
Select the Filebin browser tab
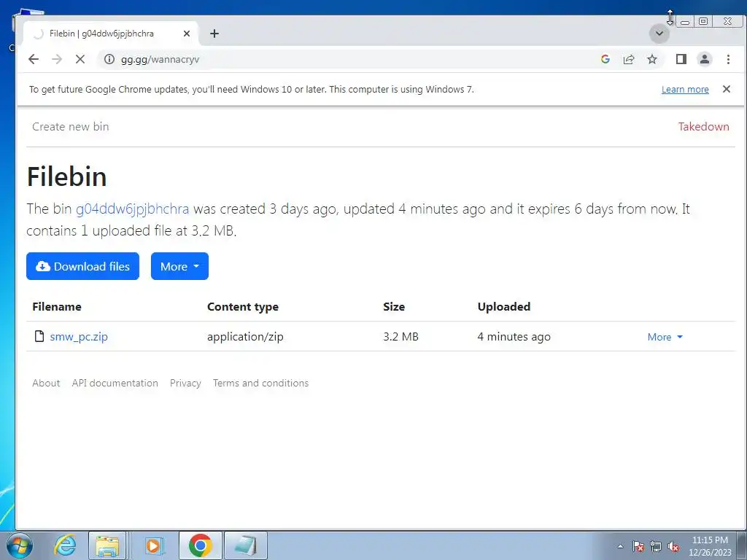pyautogui.click(x=111, y=34)
